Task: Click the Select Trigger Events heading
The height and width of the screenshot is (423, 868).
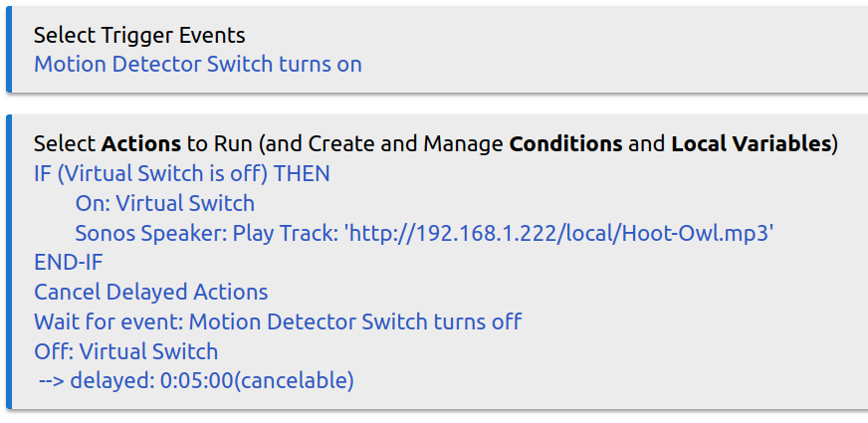Action: [x=139, y=36]
